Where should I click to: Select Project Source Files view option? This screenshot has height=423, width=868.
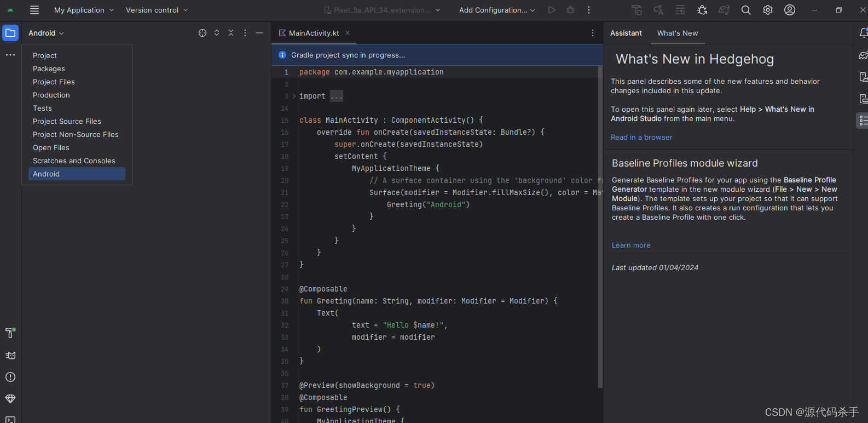pyautogui.click(x=77, y=121)
